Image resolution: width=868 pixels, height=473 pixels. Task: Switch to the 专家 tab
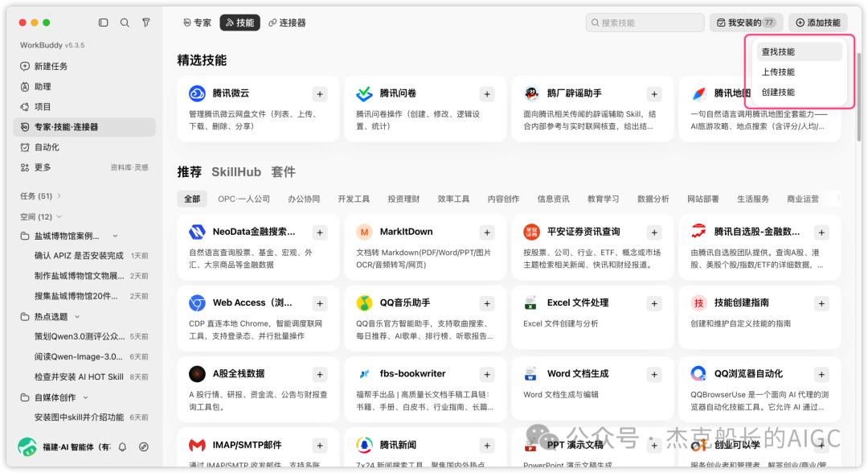click(x=197, y=23)
